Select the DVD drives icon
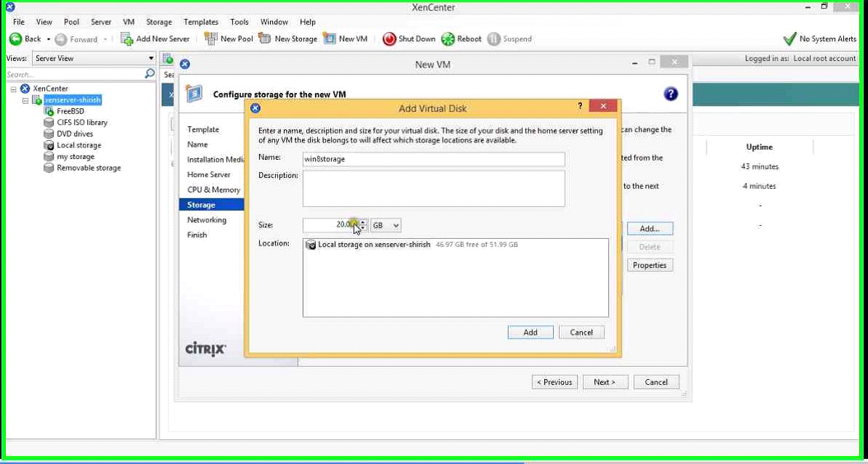Viewport: 868px width, 464px height. pos(49,134)
